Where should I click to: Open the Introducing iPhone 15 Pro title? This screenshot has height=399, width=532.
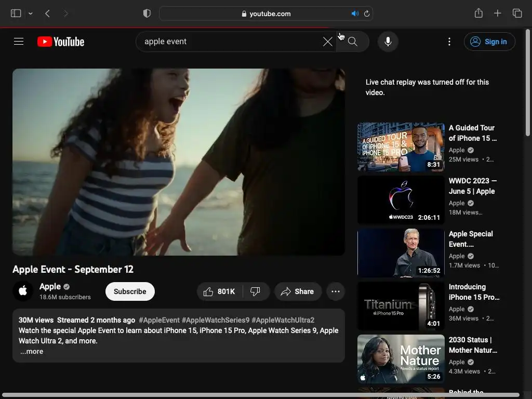click(x=474, y=292)
